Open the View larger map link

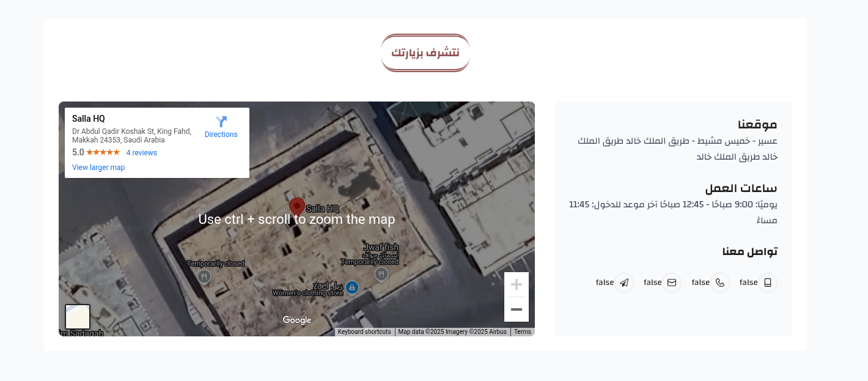pos(98,168)
